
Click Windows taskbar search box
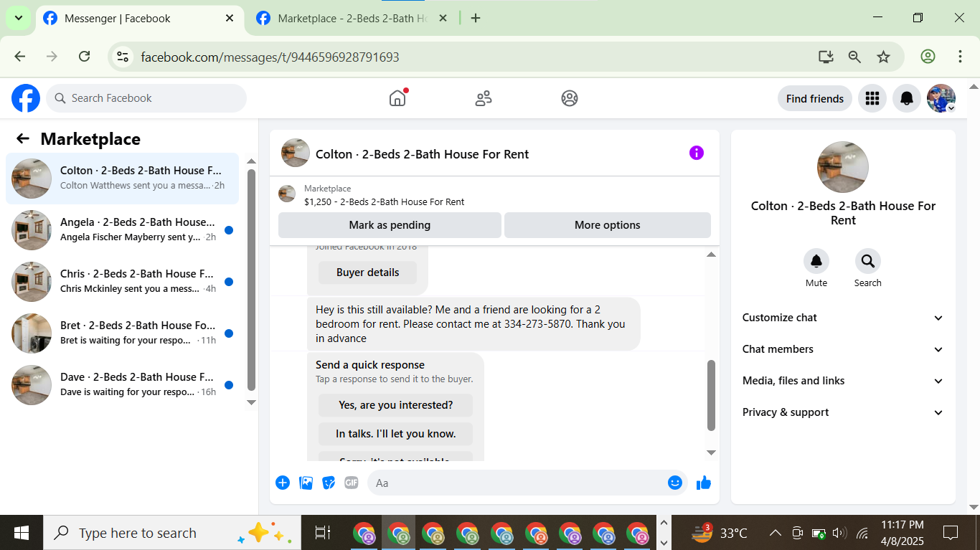(172, 533)
